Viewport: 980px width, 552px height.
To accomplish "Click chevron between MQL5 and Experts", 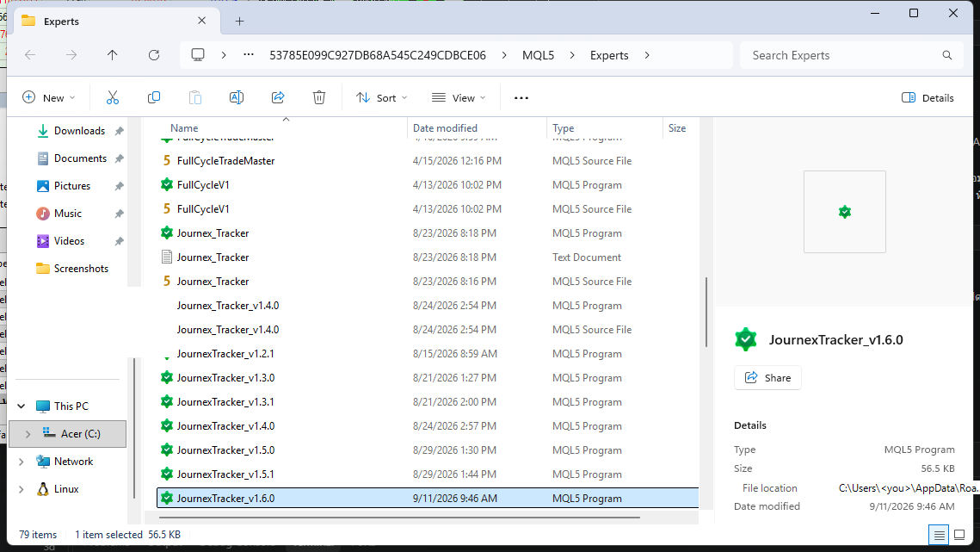I will coord(572,55).
